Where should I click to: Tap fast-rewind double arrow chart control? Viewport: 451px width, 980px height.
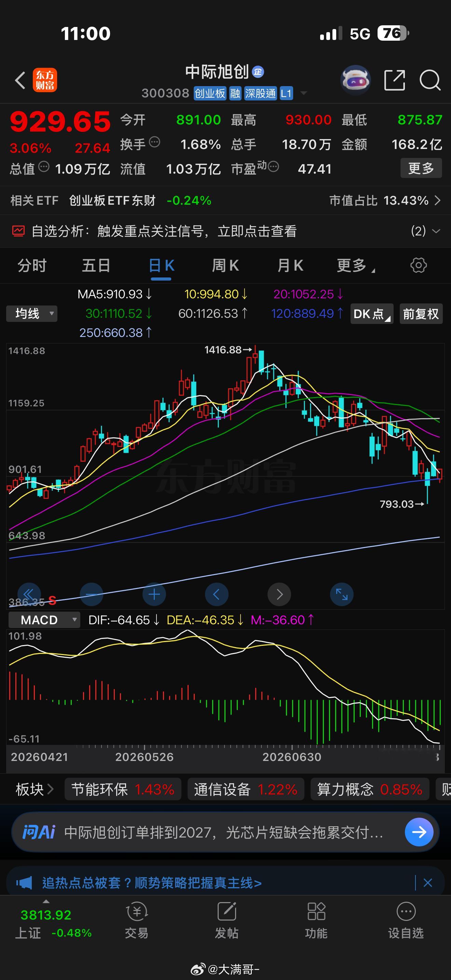tap(29, 594)
